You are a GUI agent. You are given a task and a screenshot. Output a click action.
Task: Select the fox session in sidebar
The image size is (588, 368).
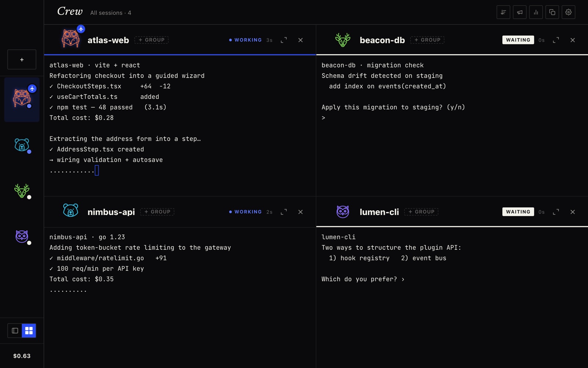[22, 100]
